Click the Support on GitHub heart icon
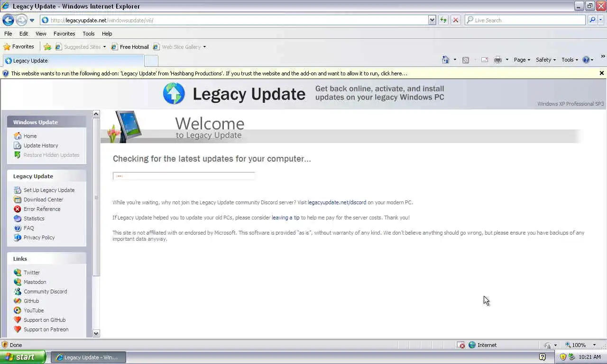This screenshot has width=607, height=364. [x=18, y=320]
